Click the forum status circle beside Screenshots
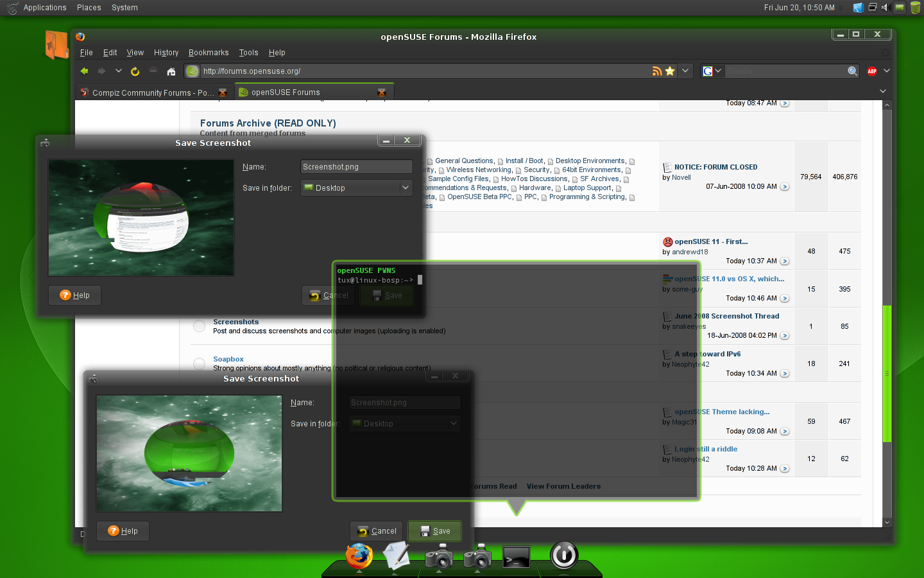 200,326
